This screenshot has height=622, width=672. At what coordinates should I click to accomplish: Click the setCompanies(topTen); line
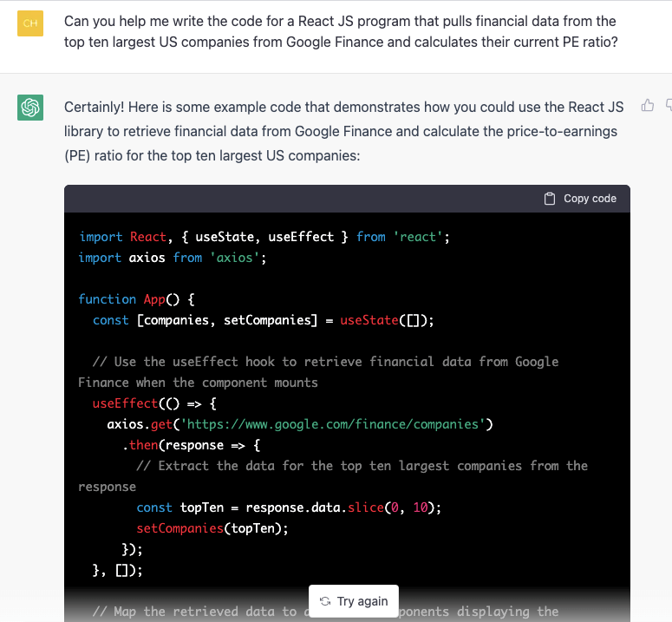click(212, 528)
